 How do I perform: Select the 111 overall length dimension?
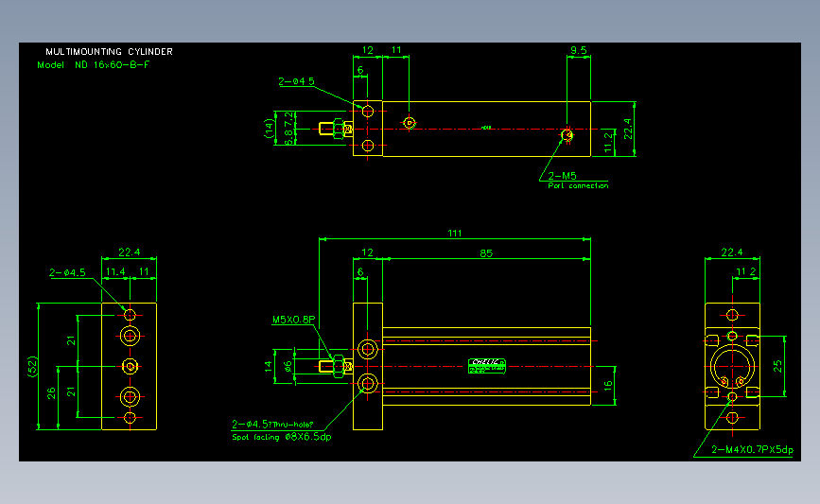tap(454, 234)
